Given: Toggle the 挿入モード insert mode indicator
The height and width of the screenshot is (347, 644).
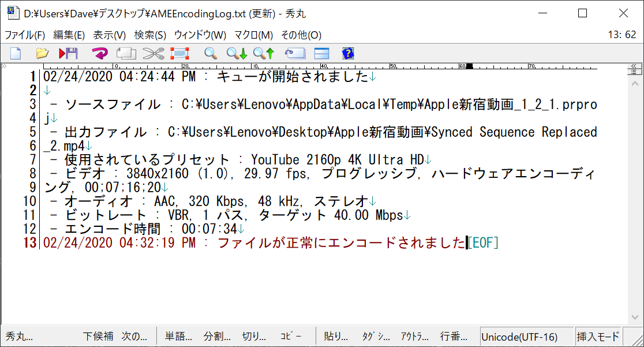Looking at the screenshot, I should (598, 337).
